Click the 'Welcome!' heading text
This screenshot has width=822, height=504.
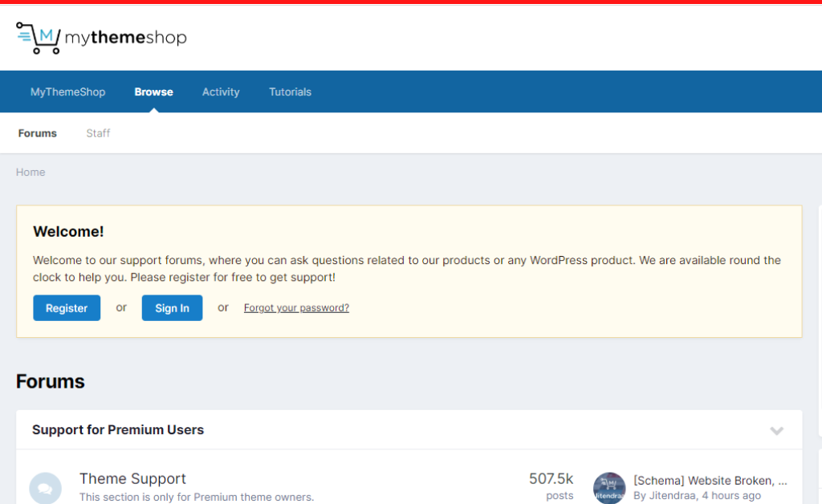coord(68,232)
